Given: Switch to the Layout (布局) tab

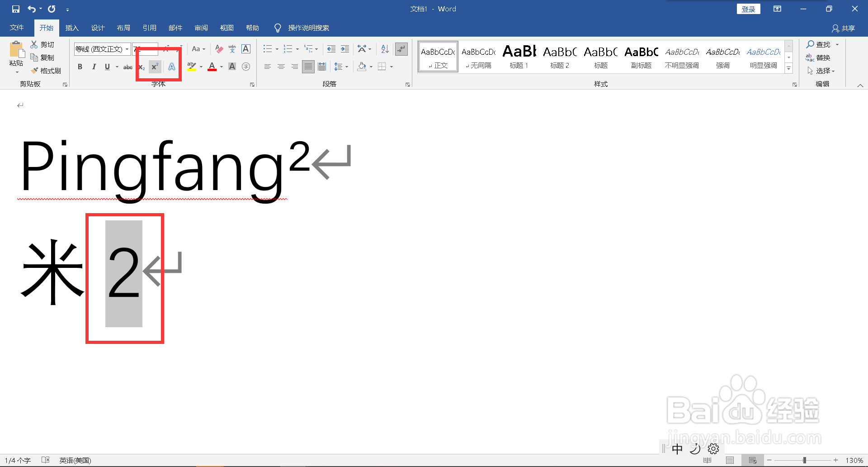Looking at the screenshot, I should coord(123,28).
